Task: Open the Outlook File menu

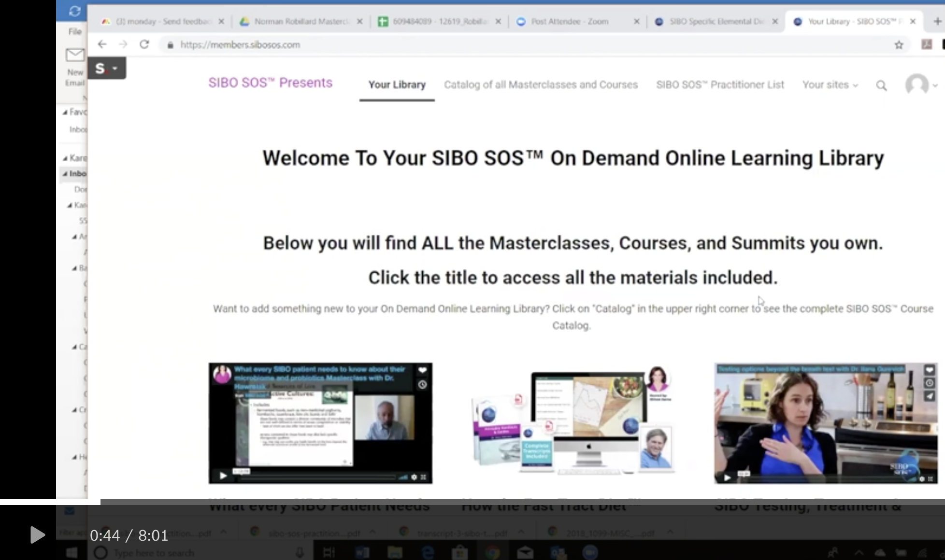Action: (75, 31)
